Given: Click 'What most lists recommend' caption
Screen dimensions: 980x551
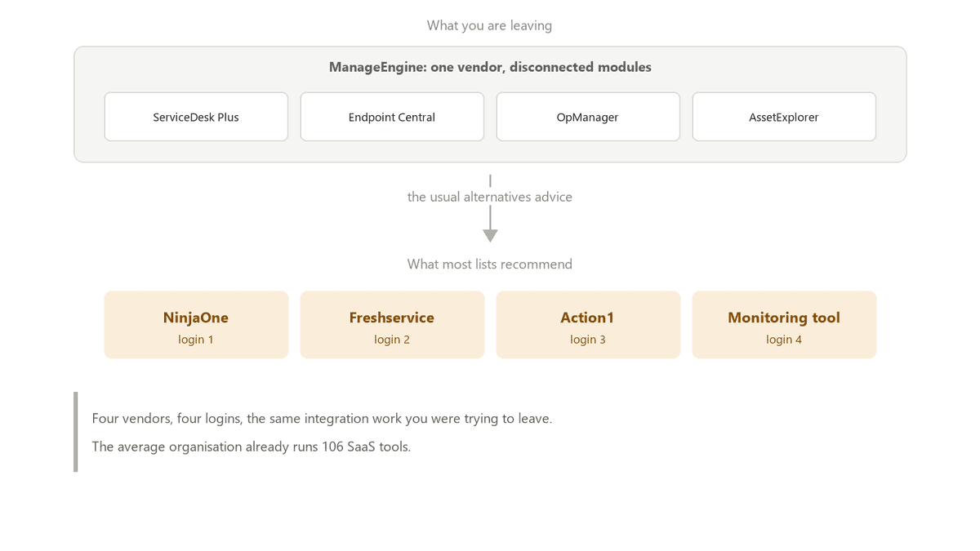Looking at the screenshot, I should [x=490, y=264].
